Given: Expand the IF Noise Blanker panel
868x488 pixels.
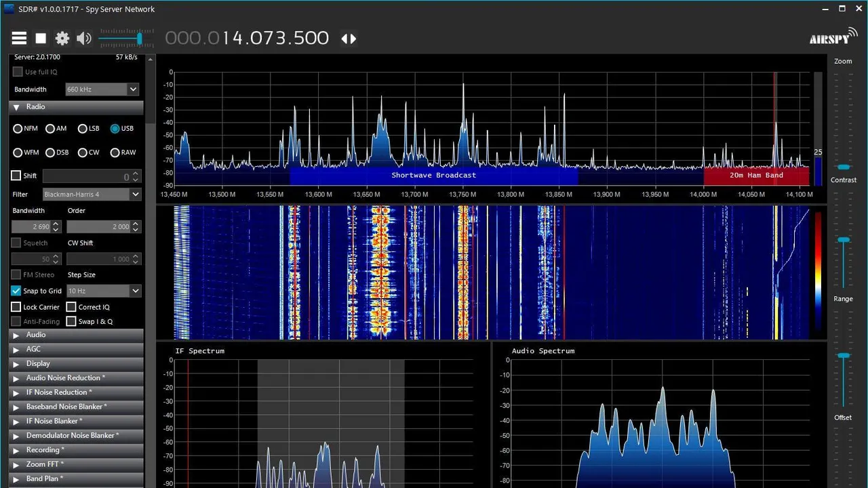Looking at the screenshot, I should pos(76,422).
